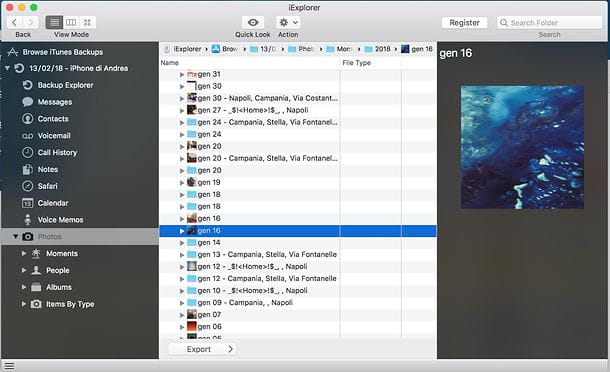Switch to list view mode
This screenshot has height=372, width=610.
(x=54, y=23)
